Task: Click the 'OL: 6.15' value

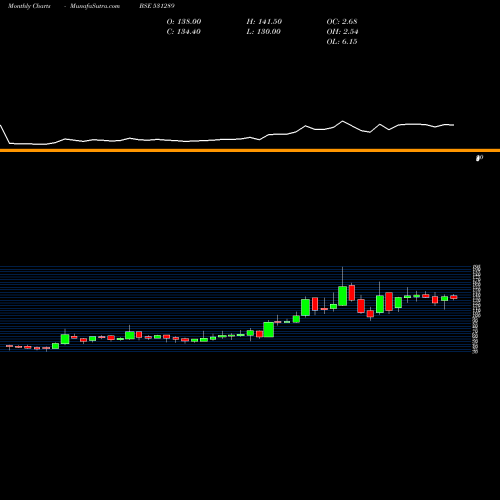Action: point(342,42)
